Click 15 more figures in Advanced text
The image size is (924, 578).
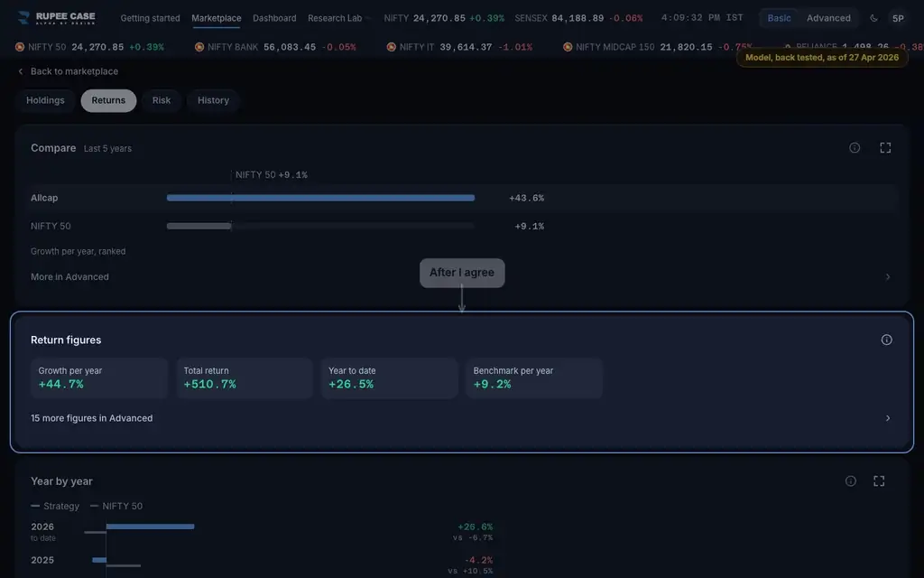tap(91, 418)
